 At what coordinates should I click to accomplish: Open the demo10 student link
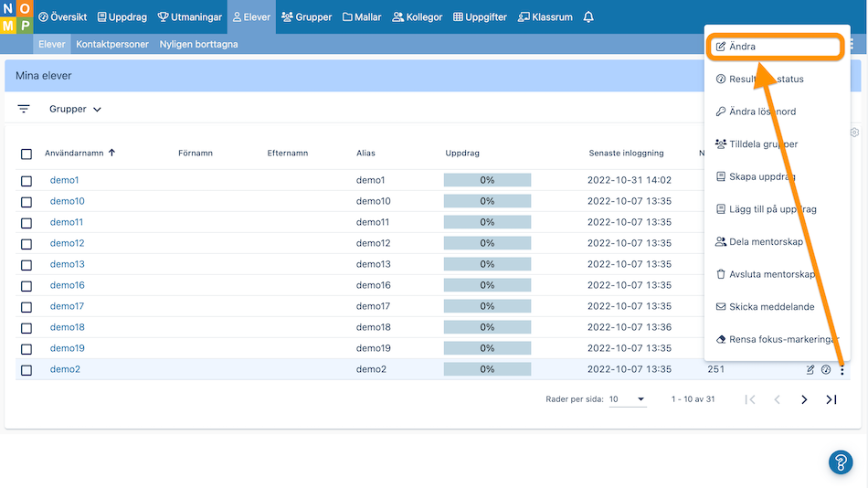click(x=67, y=201)
